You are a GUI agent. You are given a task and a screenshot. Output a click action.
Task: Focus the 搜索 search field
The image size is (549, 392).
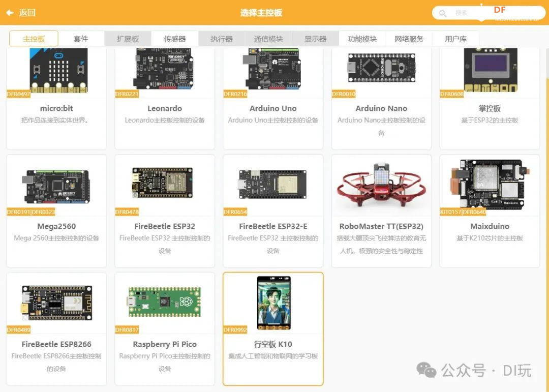(488, 13)
